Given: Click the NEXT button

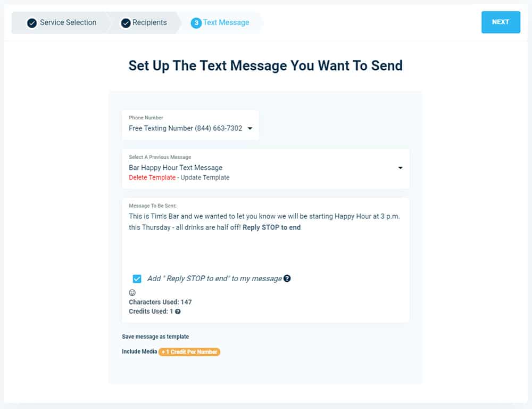Looking at the screenshot, I should [x=501, y=22].
